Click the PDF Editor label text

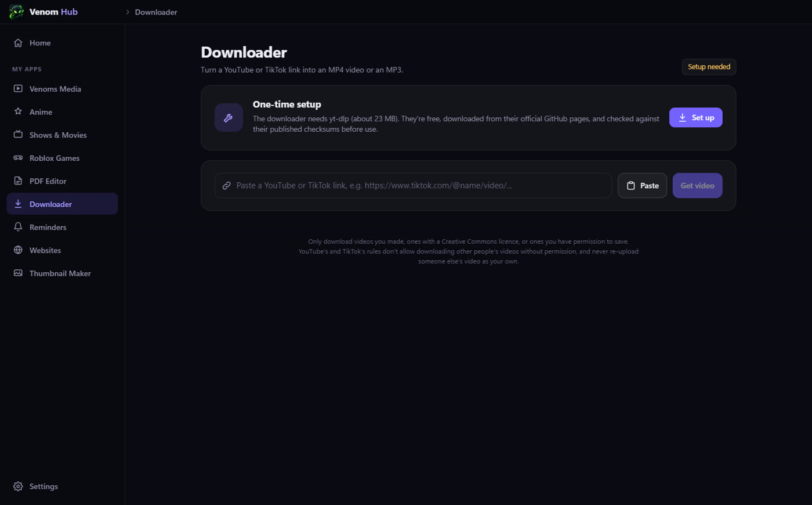[x=48, y=181]
